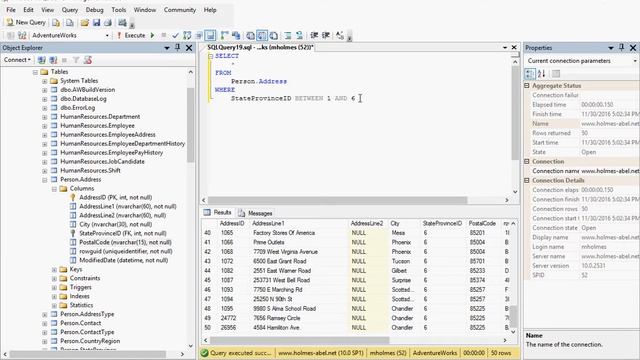Image resolution: width=640 pixels, height=360 pixels.
Task: Collapse the Tables folder node
Action: [x=35, y=72]
